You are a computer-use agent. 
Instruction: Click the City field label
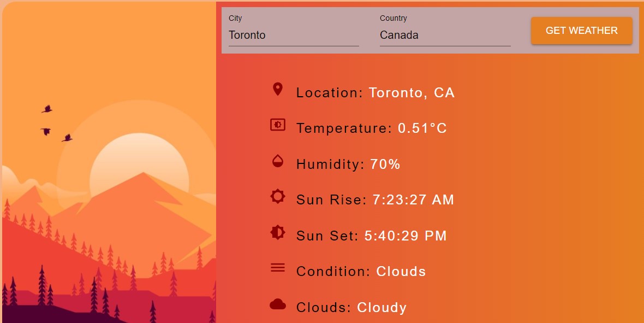235,18
